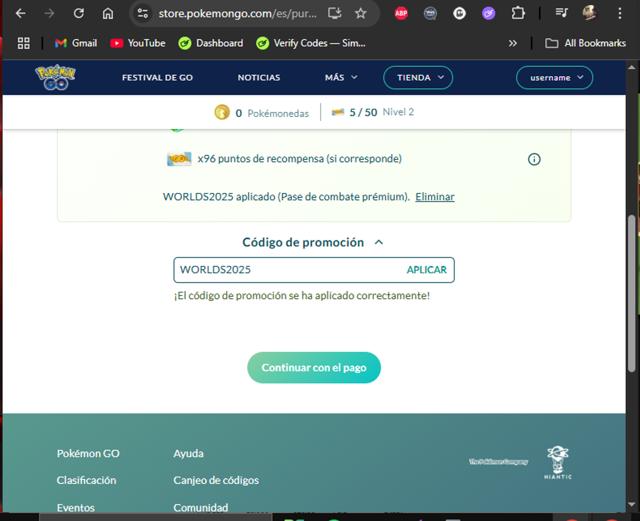Open the All Bookmarks folder

tap(585, 43)
